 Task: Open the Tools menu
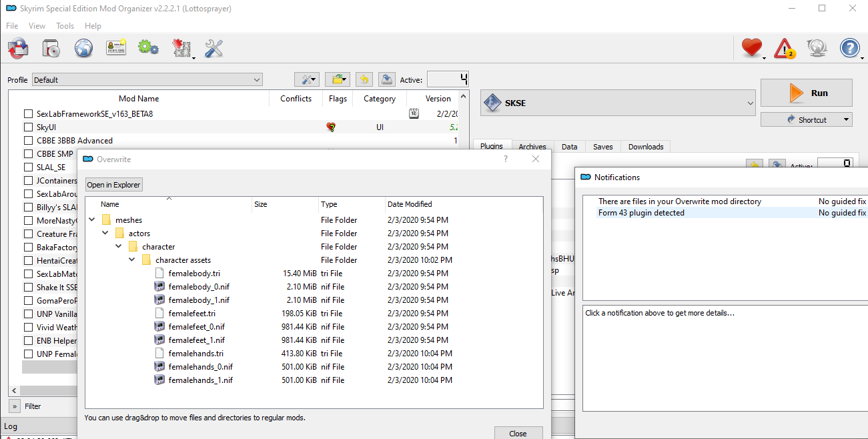click(65, 26)
